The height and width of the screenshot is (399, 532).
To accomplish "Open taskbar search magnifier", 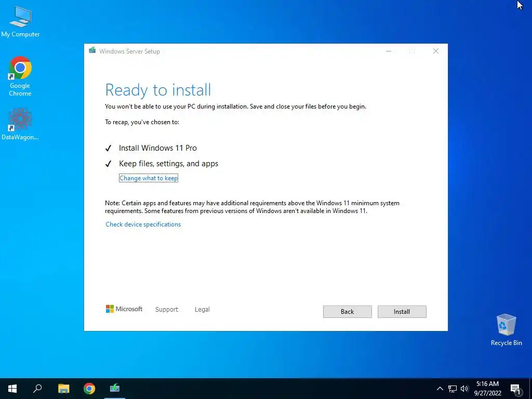I will (x=37, y=389).
